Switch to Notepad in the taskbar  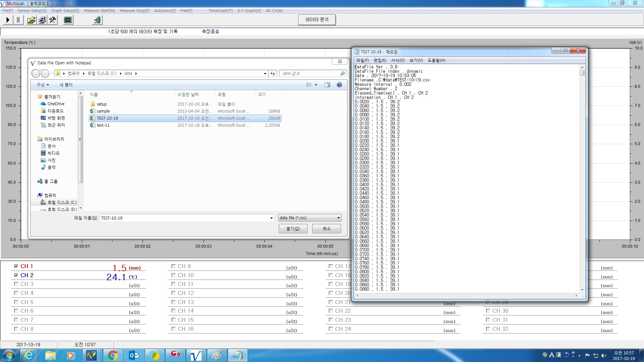(237, 355)
